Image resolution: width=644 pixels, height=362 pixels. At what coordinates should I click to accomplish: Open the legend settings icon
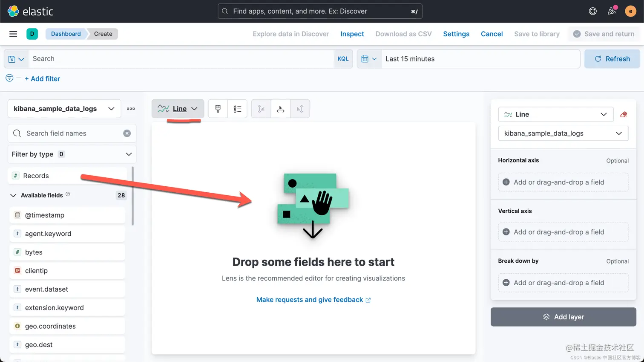click(x=237, y=109)
